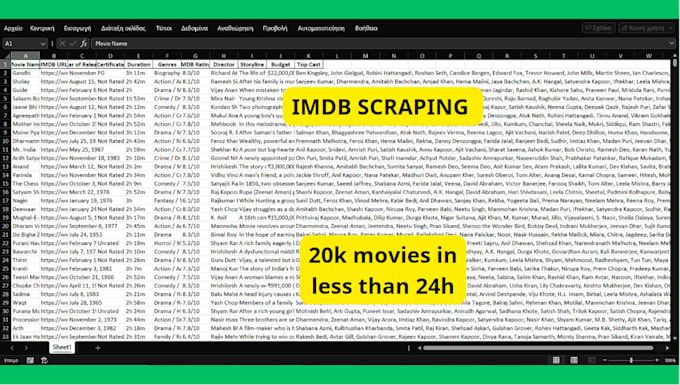
Task: Click the Director header cell
Action: [x=224, y=64]
